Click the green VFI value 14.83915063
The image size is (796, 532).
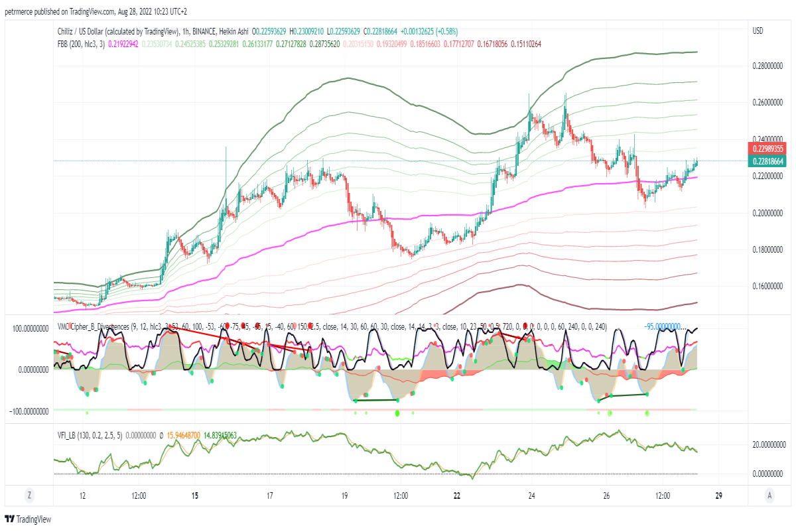(x=220, y=436)
